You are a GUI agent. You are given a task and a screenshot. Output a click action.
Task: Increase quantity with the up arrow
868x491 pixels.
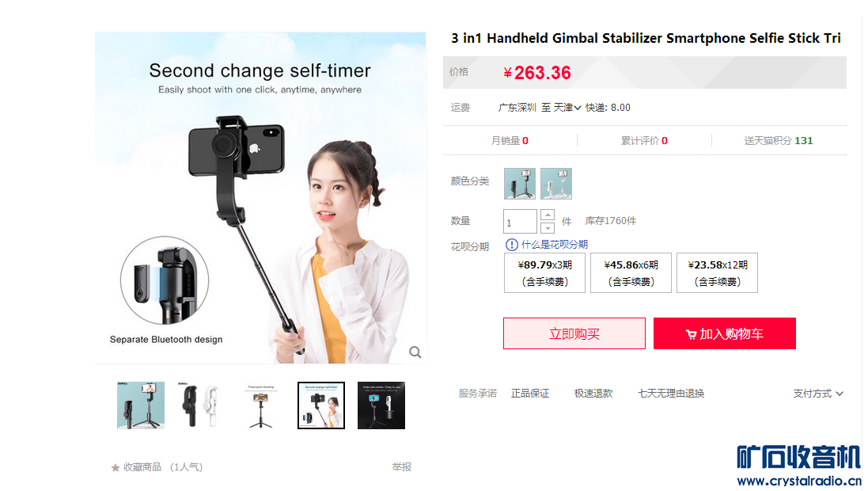548,215
